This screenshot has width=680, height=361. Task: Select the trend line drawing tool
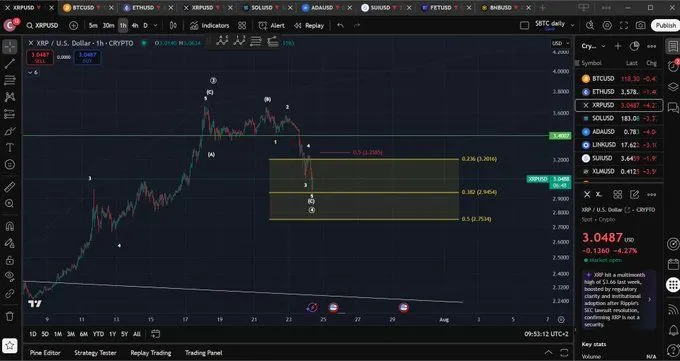pyautogui.click(x=10, y=64)
